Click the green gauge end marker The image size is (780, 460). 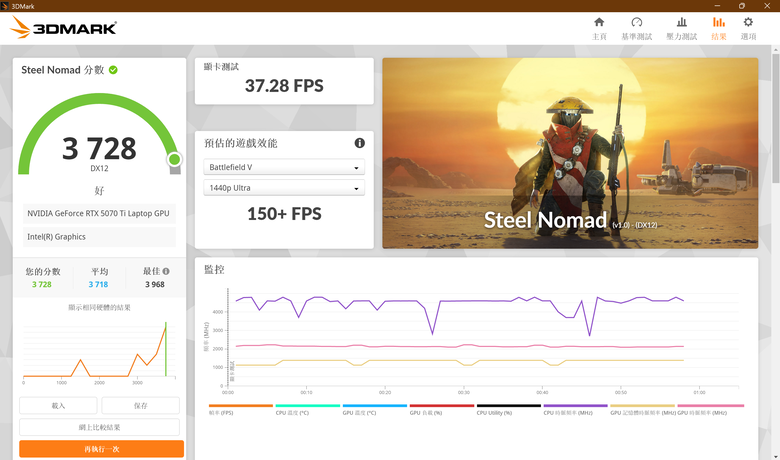pos(175,159)
